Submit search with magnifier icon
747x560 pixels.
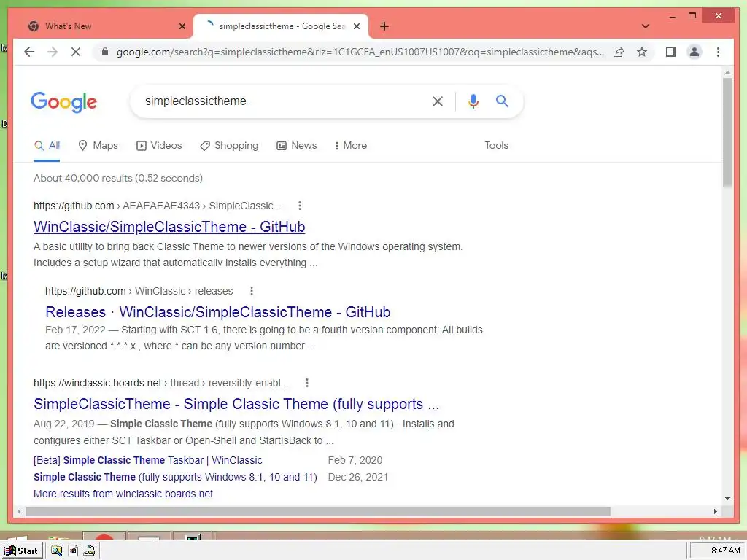pos(502,101)
